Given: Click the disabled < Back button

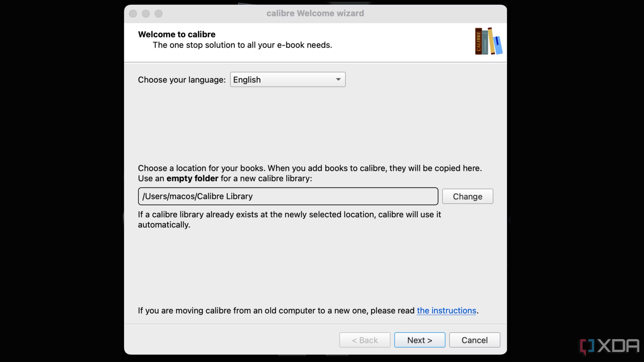Looking at the screenshot, I should 365,340.
